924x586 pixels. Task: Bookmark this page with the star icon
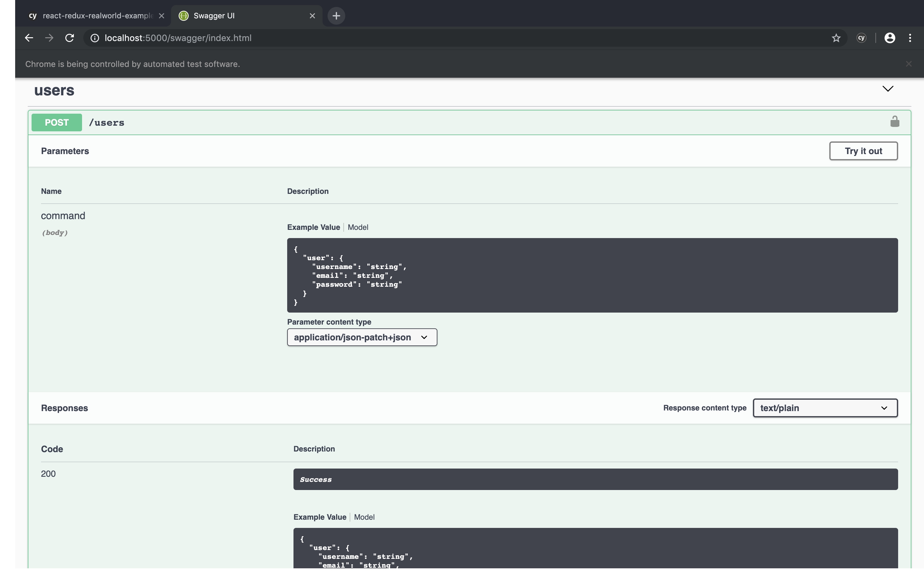(x=836, y=38)
